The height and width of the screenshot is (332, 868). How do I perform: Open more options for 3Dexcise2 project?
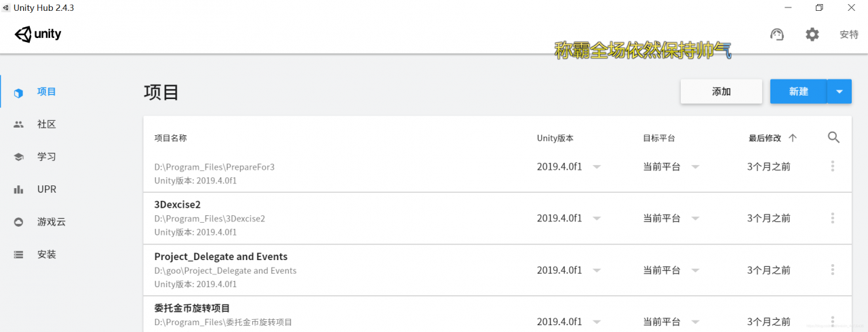tap(833, 219)
